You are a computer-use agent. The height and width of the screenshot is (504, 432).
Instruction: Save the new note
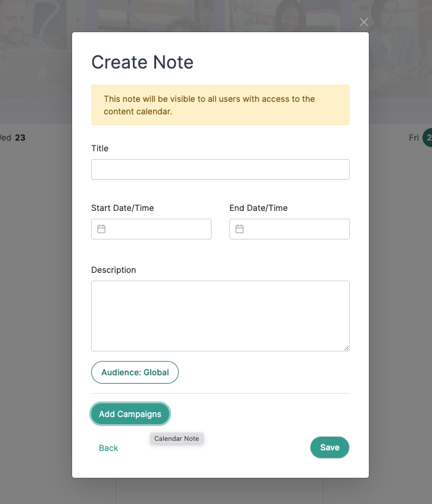tap(330, 447)
